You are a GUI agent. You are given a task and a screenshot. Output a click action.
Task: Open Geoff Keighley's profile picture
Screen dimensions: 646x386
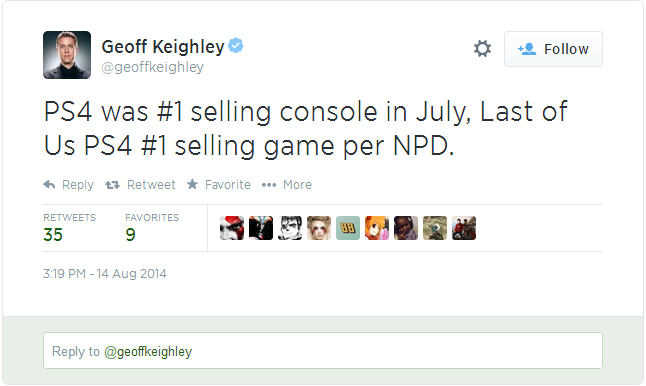(67, 55)
